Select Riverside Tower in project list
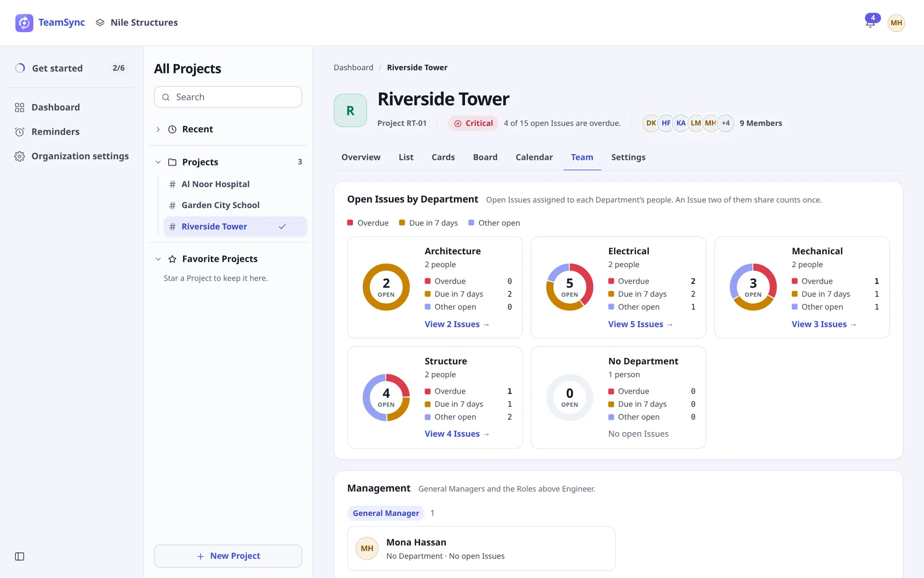 pos(235,227)
